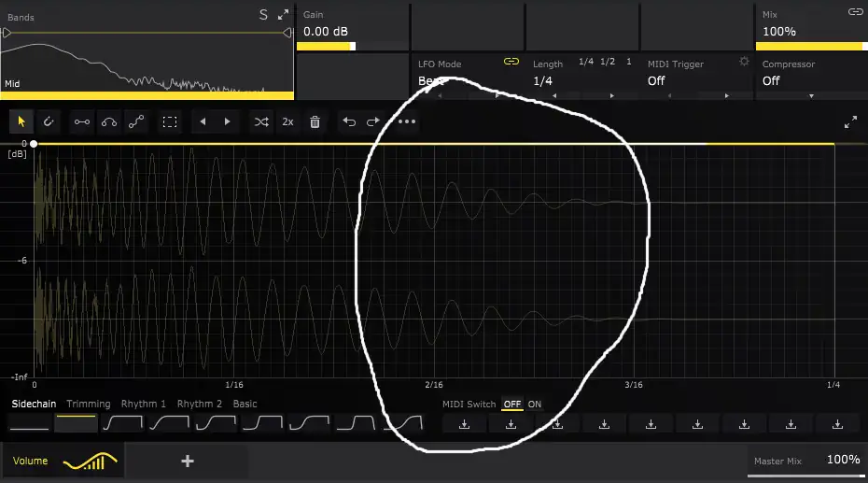Switch to the Basic preset tab
This screenshot has height=483, width=868.
click(245, 404)
